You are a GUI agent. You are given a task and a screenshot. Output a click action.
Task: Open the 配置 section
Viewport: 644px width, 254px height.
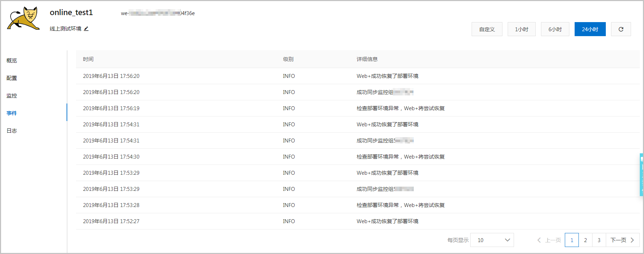point(12,78)
